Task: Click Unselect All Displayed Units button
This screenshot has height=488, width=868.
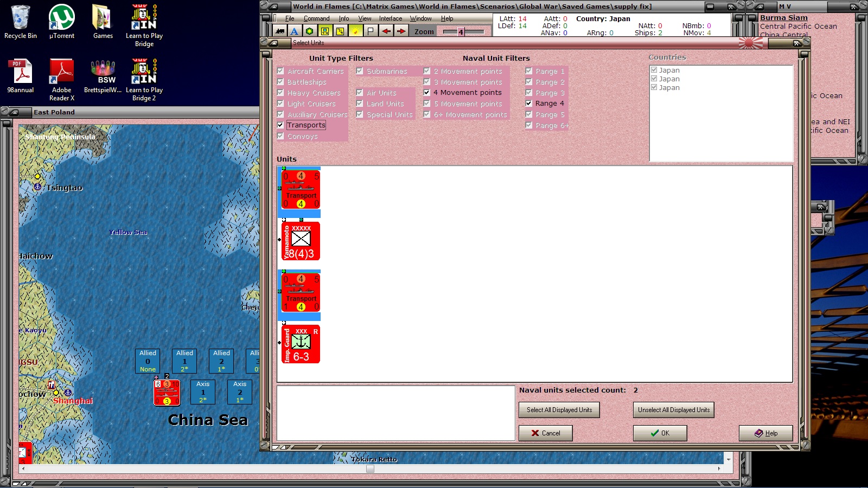Action: click(x=674, y=410)
